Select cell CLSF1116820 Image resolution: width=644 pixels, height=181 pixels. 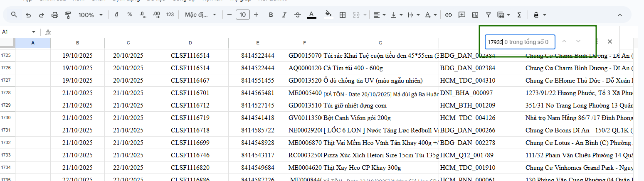[190, 168]
